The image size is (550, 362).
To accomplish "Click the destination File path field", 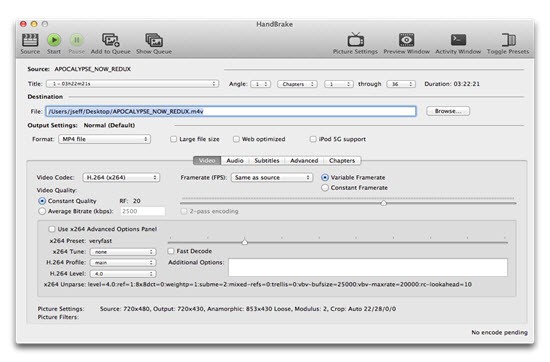I will [x=231, y=112].
